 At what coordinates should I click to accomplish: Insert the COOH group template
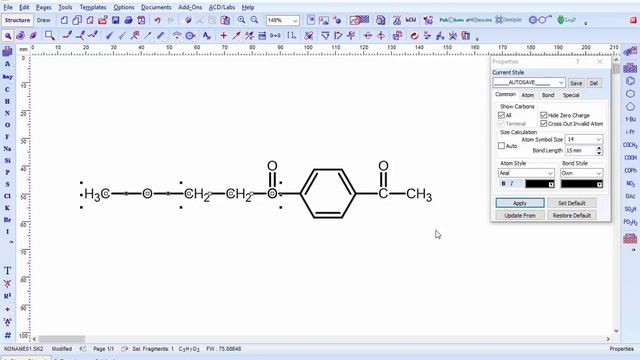point(630,158)
